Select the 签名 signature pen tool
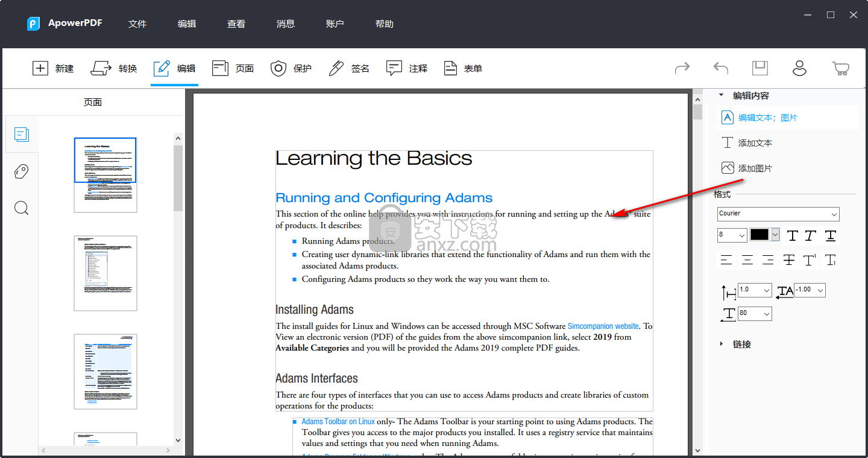 tap(348, 68)
